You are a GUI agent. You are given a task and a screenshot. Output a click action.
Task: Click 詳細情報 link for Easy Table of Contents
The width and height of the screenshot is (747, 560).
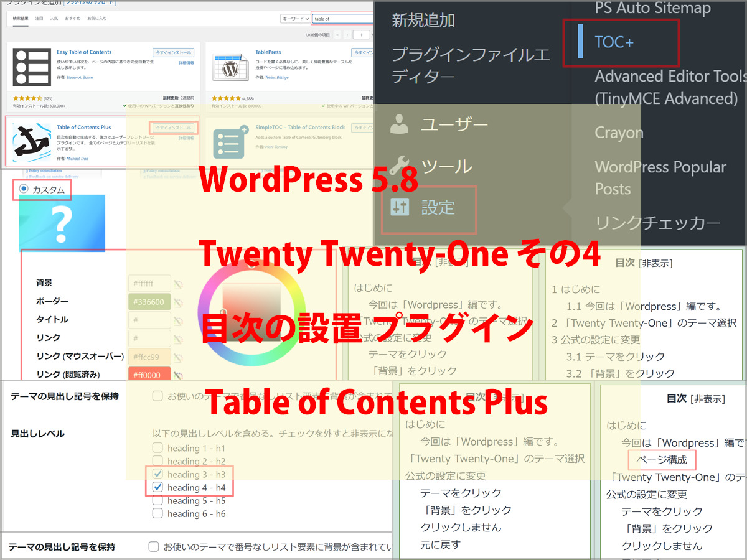click(186, 63)
